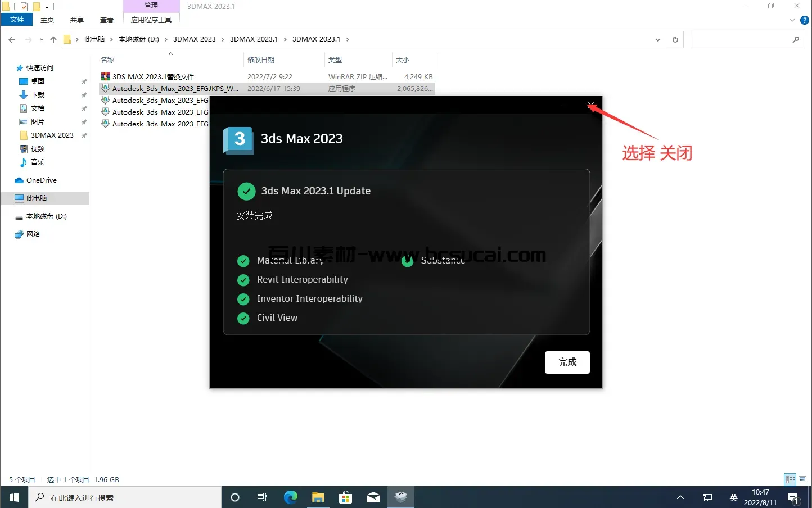
Task: Open Task View on the taskbar
Action: click(262, 497)
